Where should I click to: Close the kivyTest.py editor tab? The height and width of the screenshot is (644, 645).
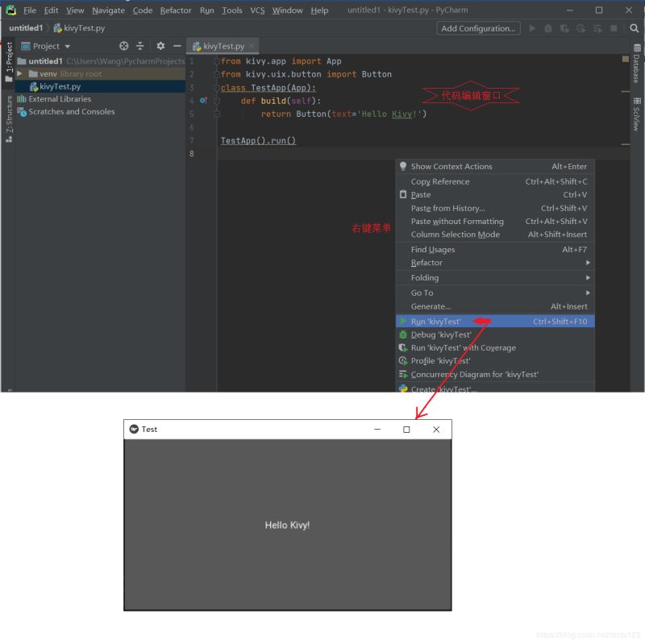click(x=251, y=46)
